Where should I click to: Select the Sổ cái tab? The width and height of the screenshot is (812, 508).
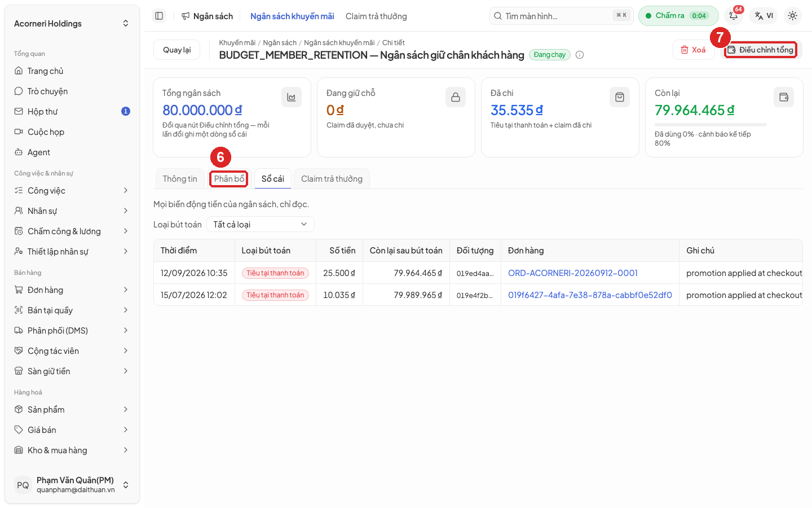pos(273,179)
